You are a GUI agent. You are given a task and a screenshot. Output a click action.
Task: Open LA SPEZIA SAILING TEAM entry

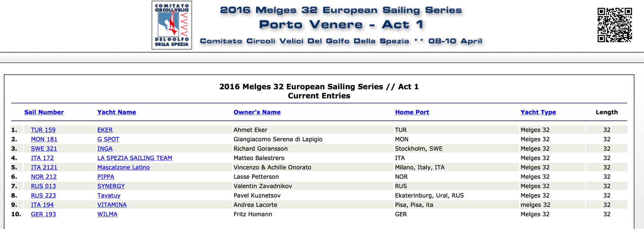coord(135,158)
